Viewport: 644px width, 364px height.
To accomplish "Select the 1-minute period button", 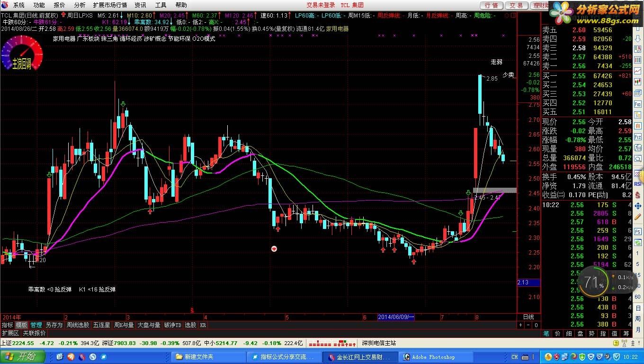I will 638,254.
